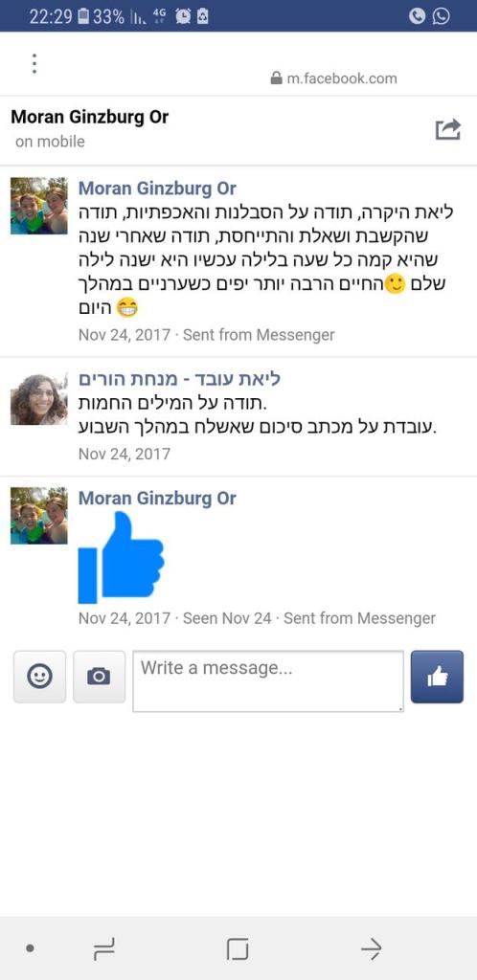The height and width of the screenshot is (980, 477).
Task: Open Moran Ginzburg Or's first message name link
Action: (x=157, y=189)
